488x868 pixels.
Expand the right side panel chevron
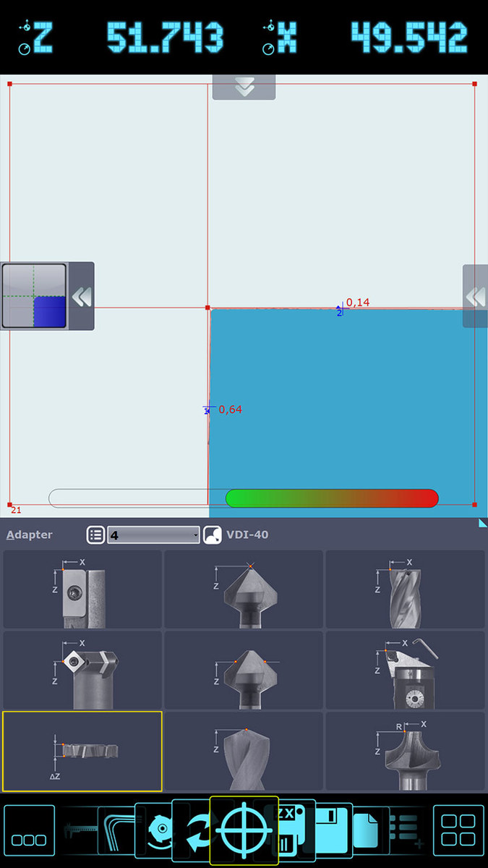pyautogui.click(x=475, y=296)
